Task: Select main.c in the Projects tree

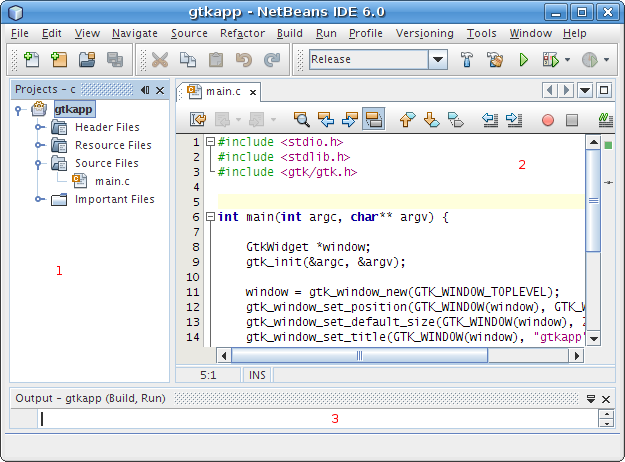Action: 112,181
